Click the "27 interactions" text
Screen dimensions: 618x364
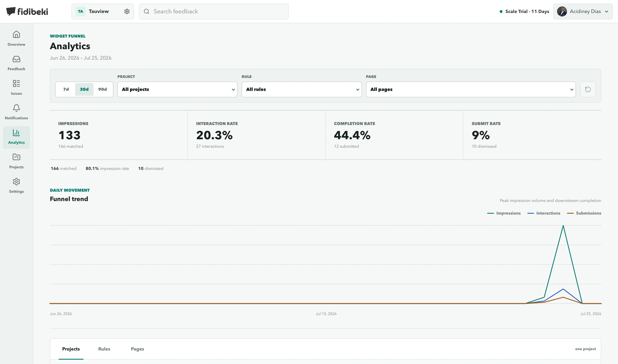[x=210, y=146]
